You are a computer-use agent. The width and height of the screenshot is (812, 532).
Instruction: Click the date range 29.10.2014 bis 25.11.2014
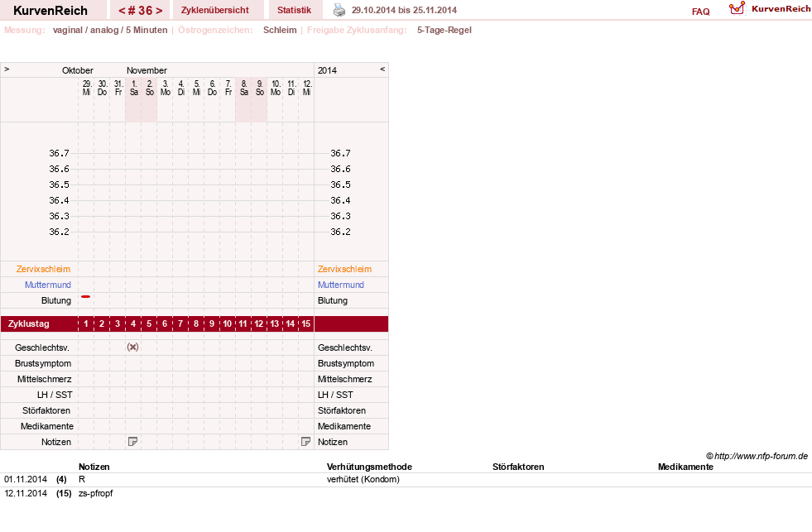pos(404,10)
